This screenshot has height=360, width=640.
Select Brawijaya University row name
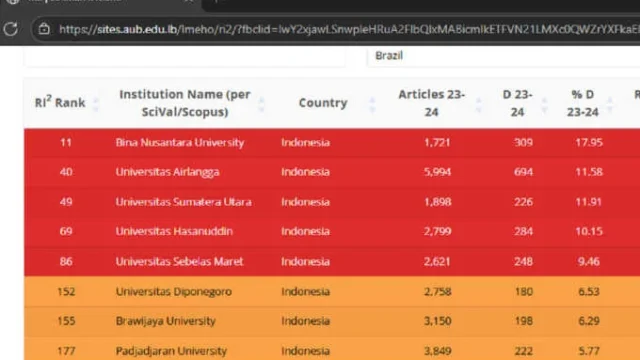pyautogui.click(x=165, y=321)
